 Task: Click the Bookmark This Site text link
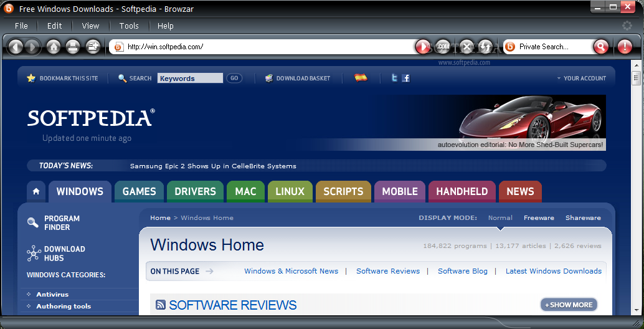pos(69,78)
